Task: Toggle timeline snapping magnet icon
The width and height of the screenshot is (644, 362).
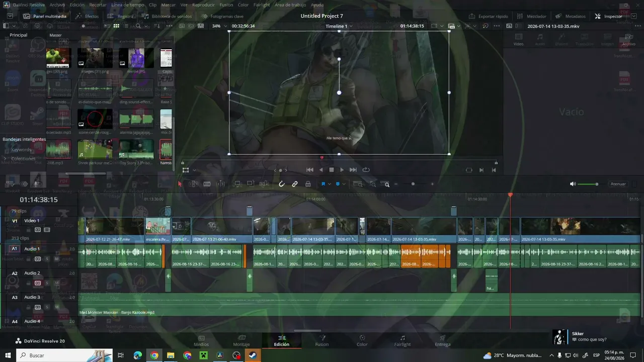Action: coord(282,184)
